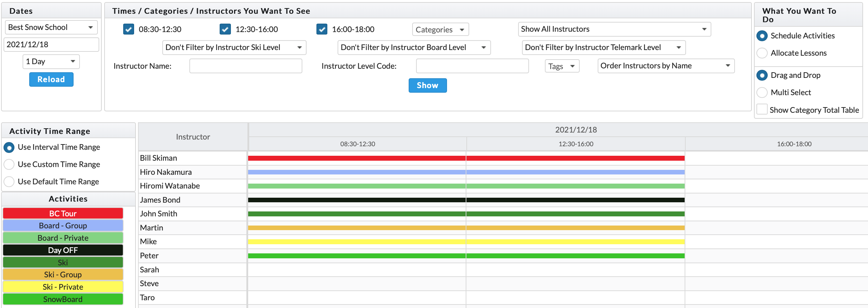This screenshot has height=308, width=868.
Task: Click the date field showing 2021/12/18
Action: (x=51, y=45)
